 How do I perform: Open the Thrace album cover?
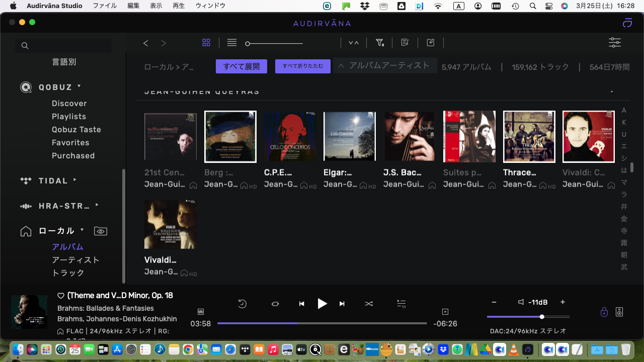[529, 137]
